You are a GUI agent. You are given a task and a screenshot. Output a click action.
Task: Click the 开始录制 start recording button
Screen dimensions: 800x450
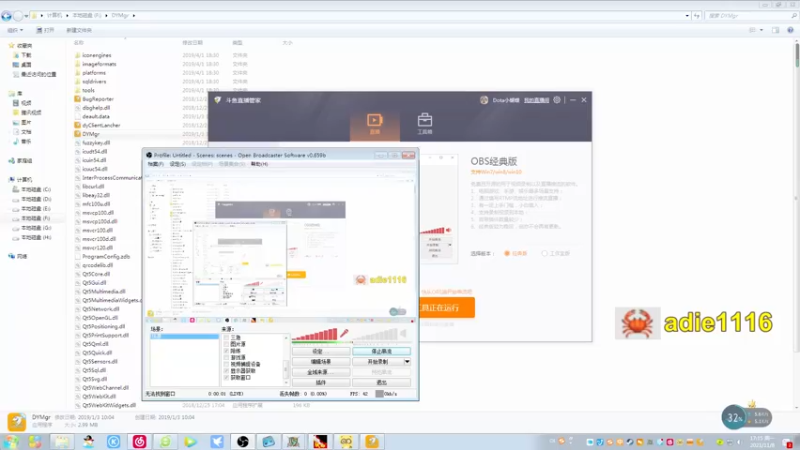tap(378, 362)
